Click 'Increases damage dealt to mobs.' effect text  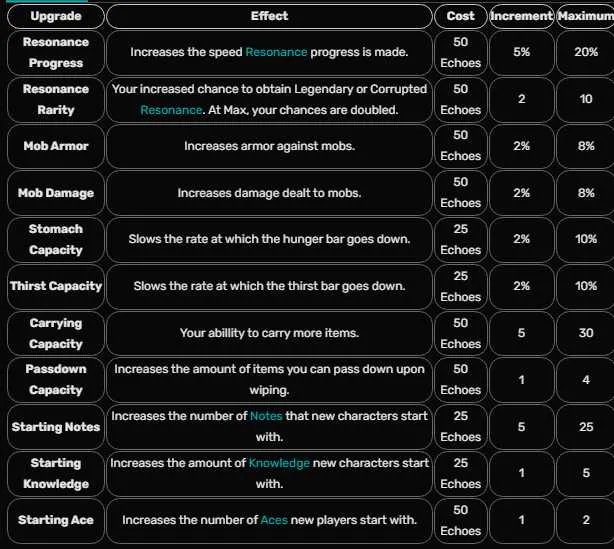[269, 193]
